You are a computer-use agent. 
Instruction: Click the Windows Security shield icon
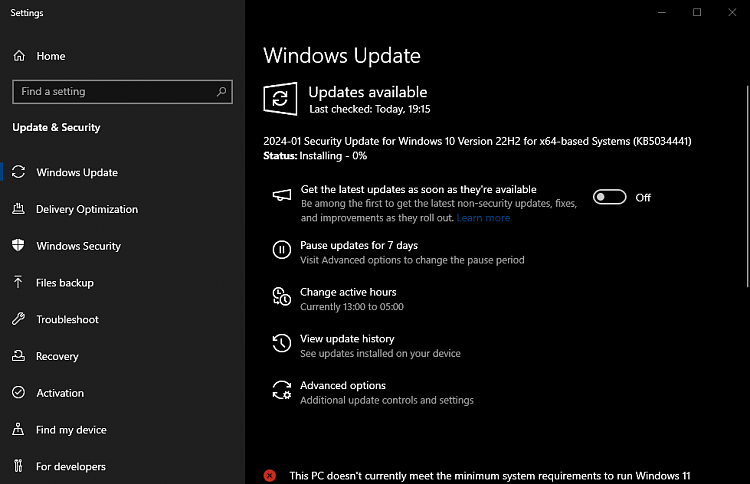click(18, 246)
